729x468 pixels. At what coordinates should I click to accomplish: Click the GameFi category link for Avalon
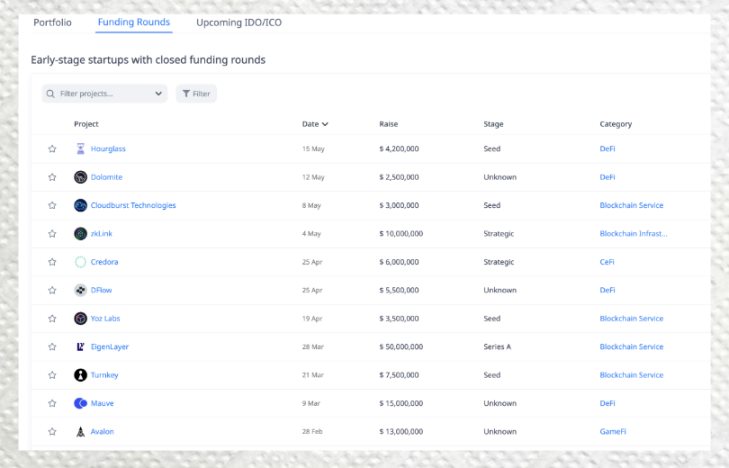tap(613, 432)
